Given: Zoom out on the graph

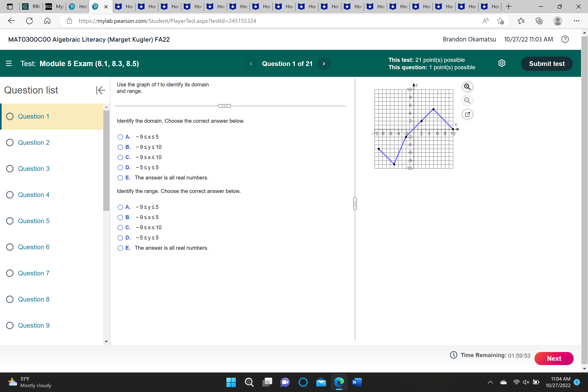Looking at the screenshot, I should [467, 100].
